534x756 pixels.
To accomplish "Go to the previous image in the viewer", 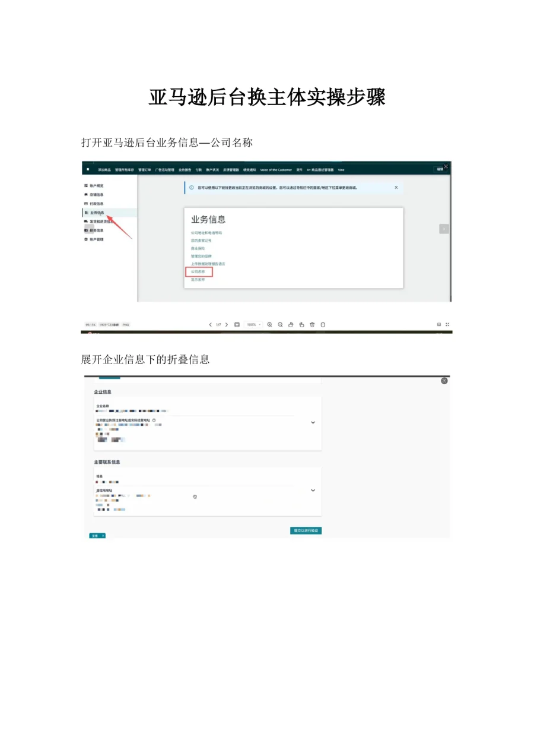I will [211, 325].
